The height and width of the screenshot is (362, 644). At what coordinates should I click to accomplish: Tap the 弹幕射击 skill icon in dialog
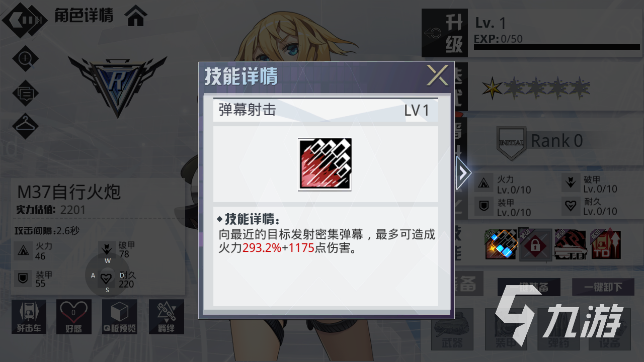325,164
